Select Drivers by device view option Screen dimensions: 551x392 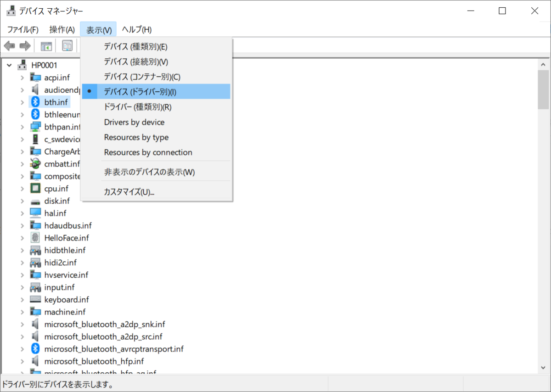point(156,122)
